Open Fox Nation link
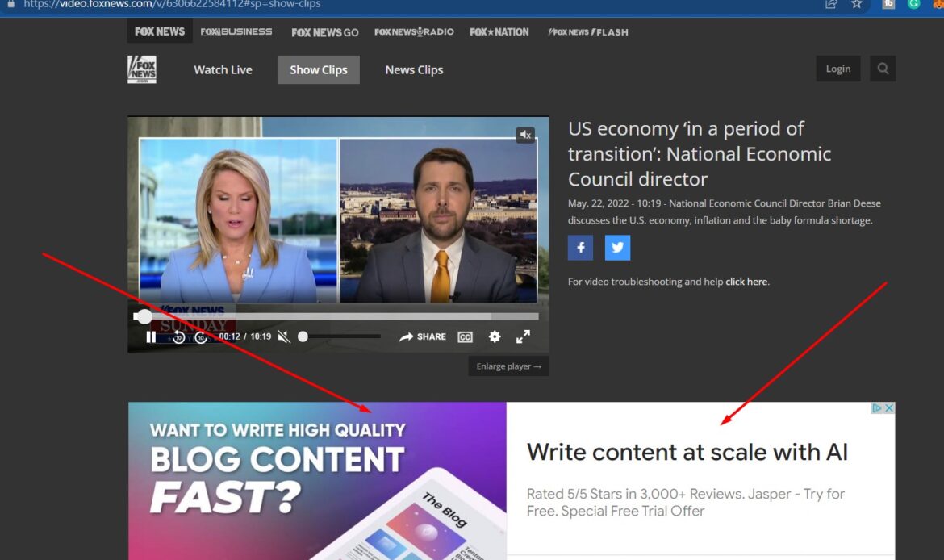 click(x=499, y=32)
